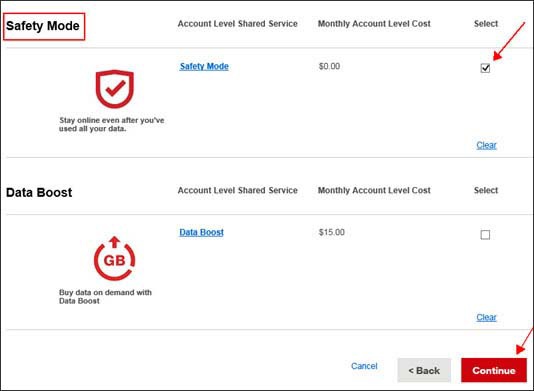Go to previous step with Back button

pyautogui.click(x=424, y=370)
